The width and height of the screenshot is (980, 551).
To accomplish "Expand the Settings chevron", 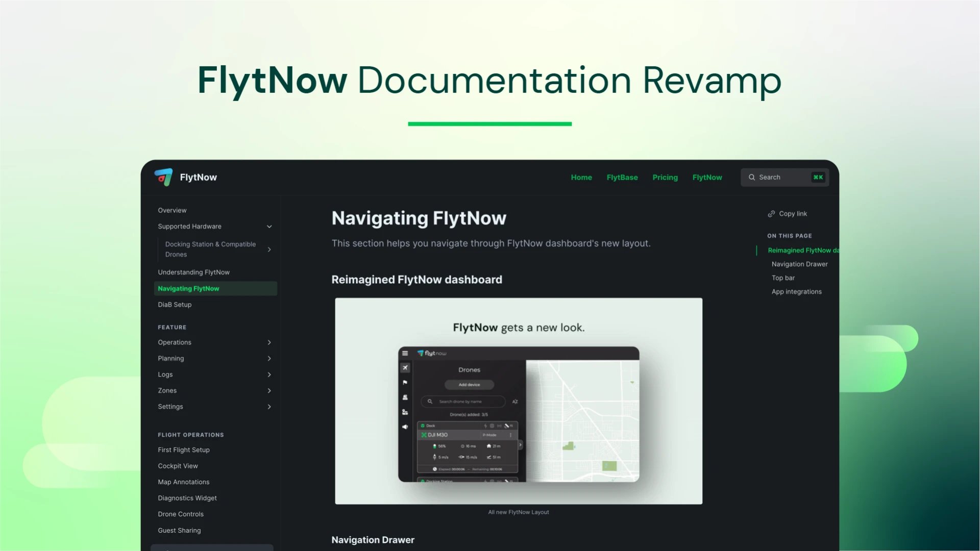I will pos(269,407).
